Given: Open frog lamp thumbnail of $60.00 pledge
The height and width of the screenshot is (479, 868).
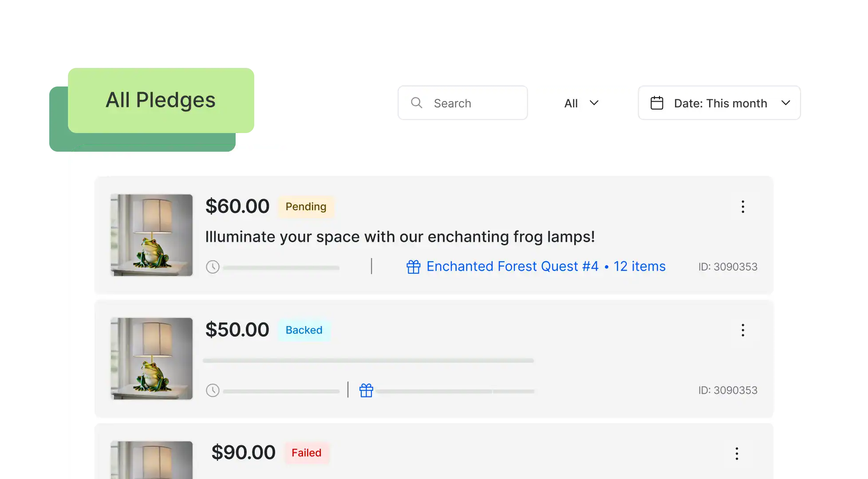Looking at the screenshot, I should [151, 235].
